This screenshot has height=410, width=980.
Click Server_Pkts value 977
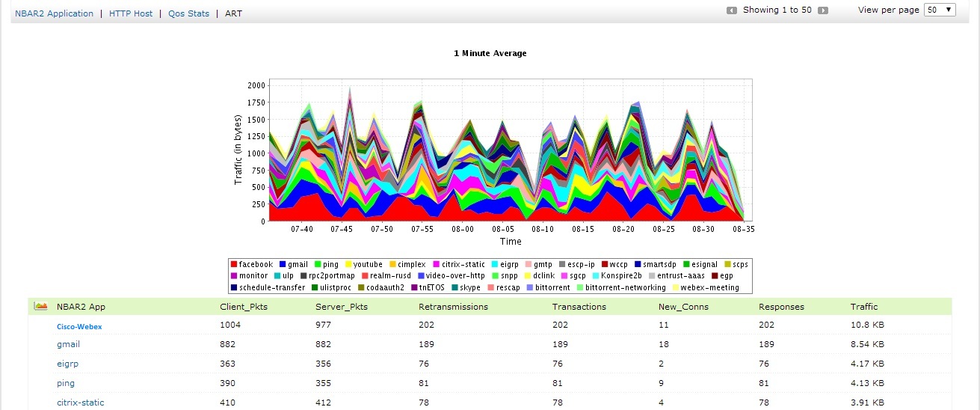coord(323,325)
